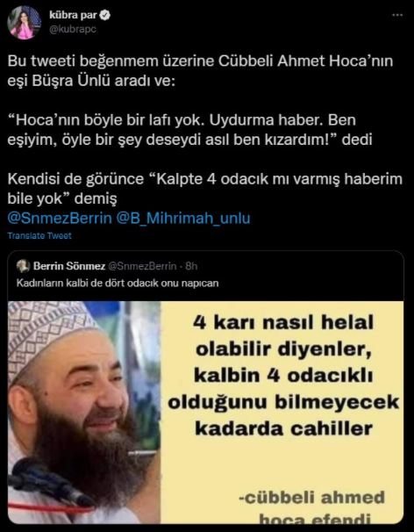Open the photo of the bearded man

[x=84, y=413]
